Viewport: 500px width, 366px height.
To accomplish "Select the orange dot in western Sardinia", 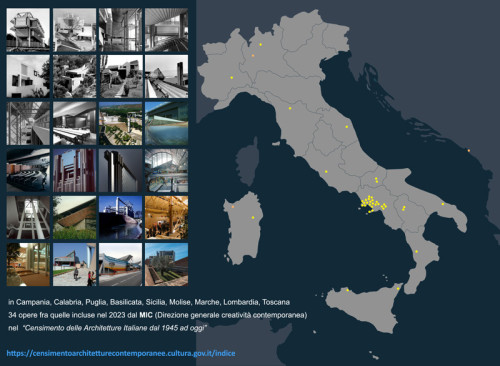I will point(233,207).
